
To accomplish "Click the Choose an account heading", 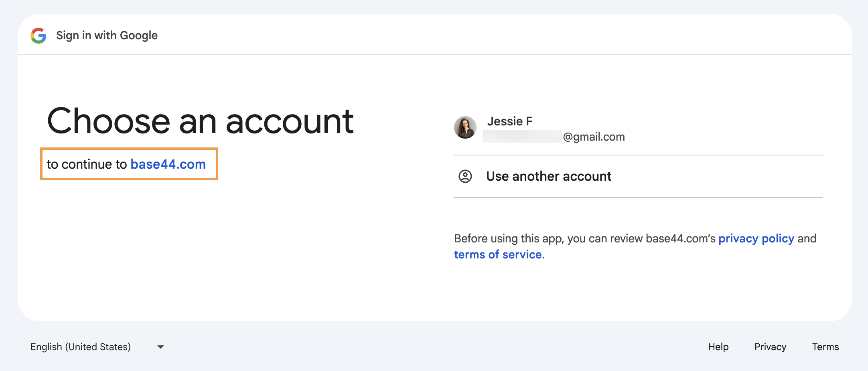I will (200, 121).
